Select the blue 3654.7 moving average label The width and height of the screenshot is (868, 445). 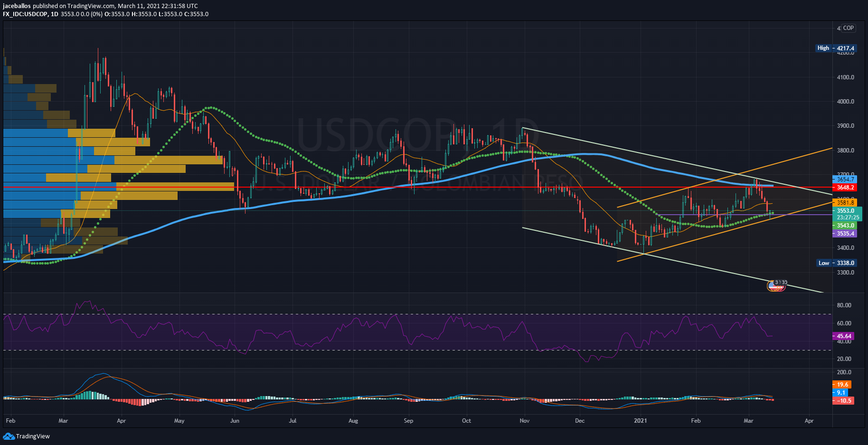coord(845,179)
